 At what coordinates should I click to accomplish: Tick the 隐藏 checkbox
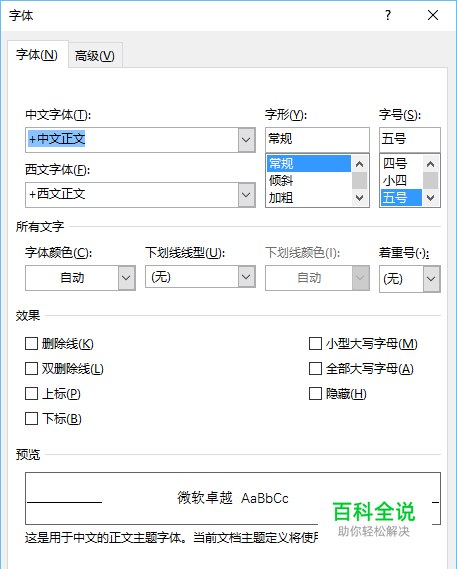tap(315, 393)
